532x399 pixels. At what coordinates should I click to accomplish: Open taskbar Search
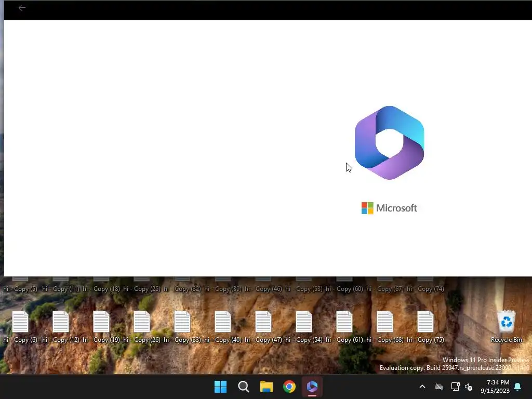click(x=243, y=387)
